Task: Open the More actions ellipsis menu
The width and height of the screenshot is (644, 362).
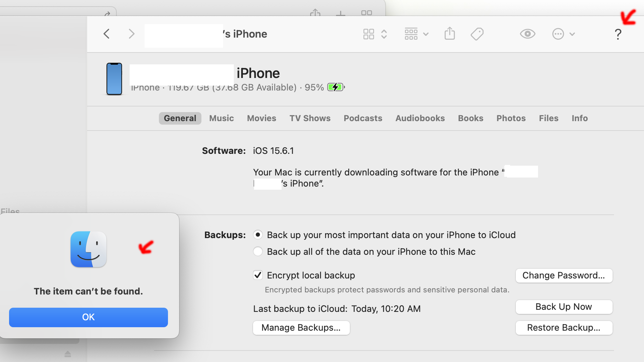Action: coord(563,34)
